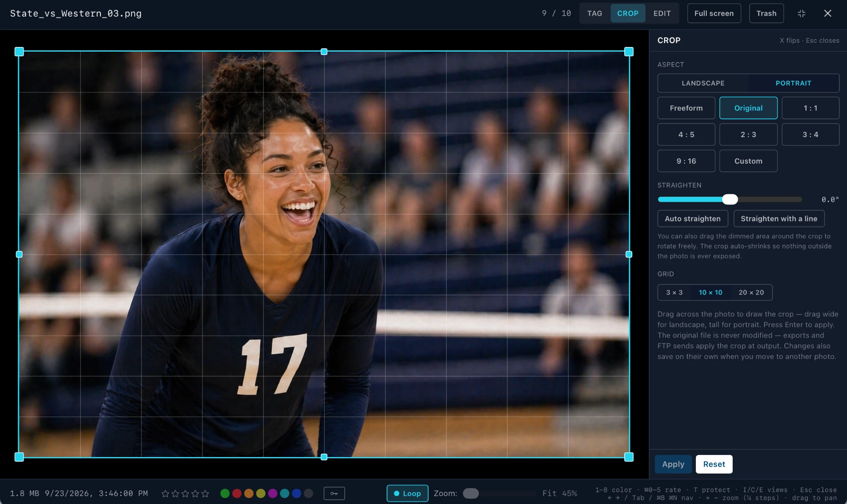Pick the 1 : 1 aspect ratio
847x504 pixels.
tap(810, 108)
